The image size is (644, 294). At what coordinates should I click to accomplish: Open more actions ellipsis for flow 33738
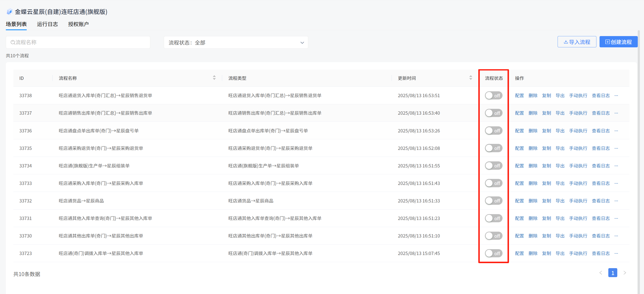click(x=616, y=95)
